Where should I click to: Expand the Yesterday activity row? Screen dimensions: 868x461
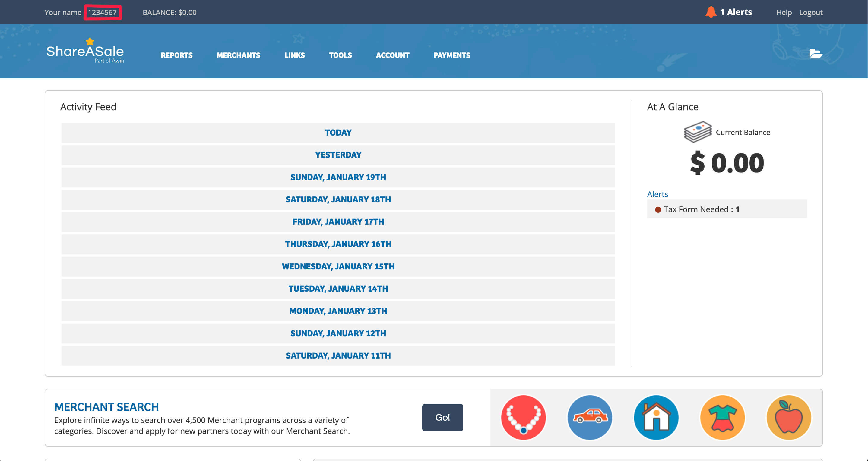pyautogui.click(x=338, y=155)
